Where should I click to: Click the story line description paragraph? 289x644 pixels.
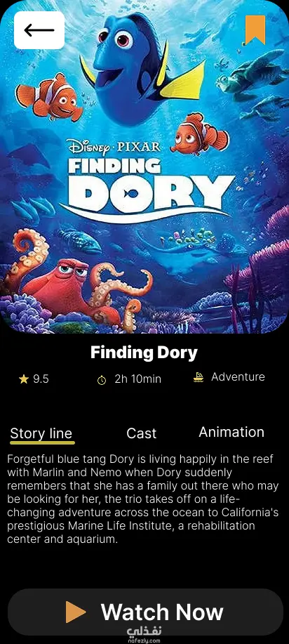click(143, 499)
